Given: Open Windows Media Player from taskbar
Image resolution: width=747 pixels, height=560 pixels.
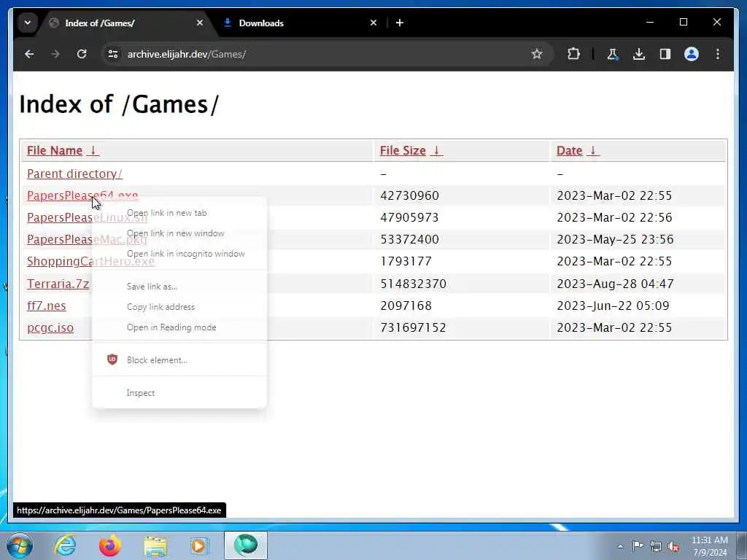Looking at the screenshot, I should [x=200, y=545].
